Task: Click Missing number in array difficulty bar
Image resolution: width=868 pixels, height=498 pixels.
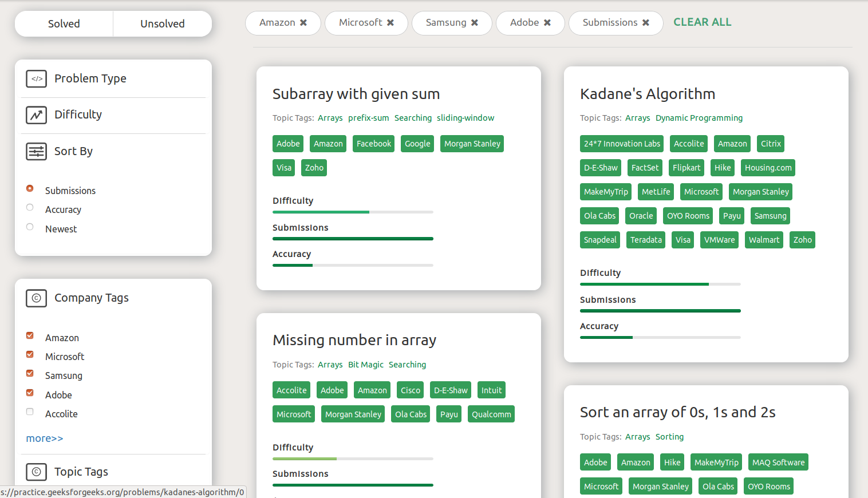Action: (353, 459)
